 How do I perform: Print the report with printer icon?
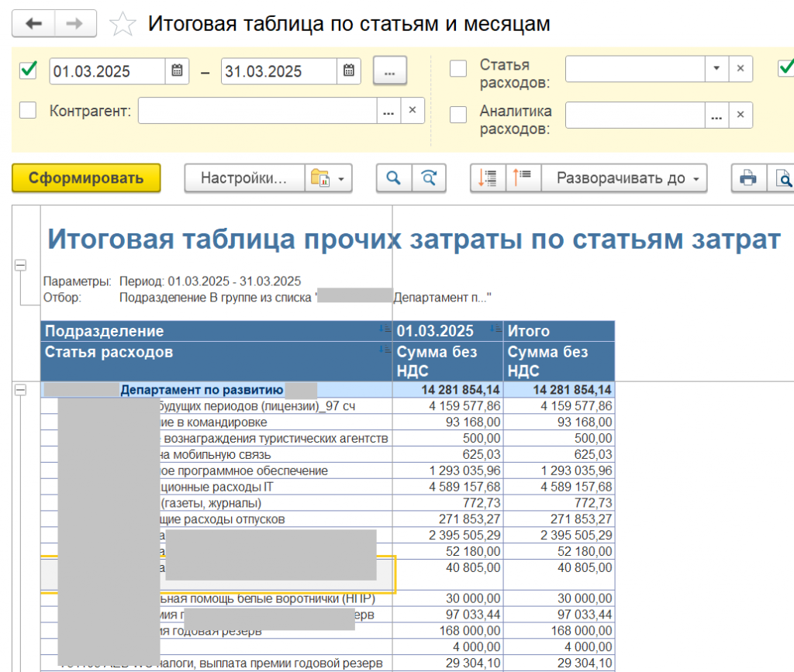click(748, 177)
